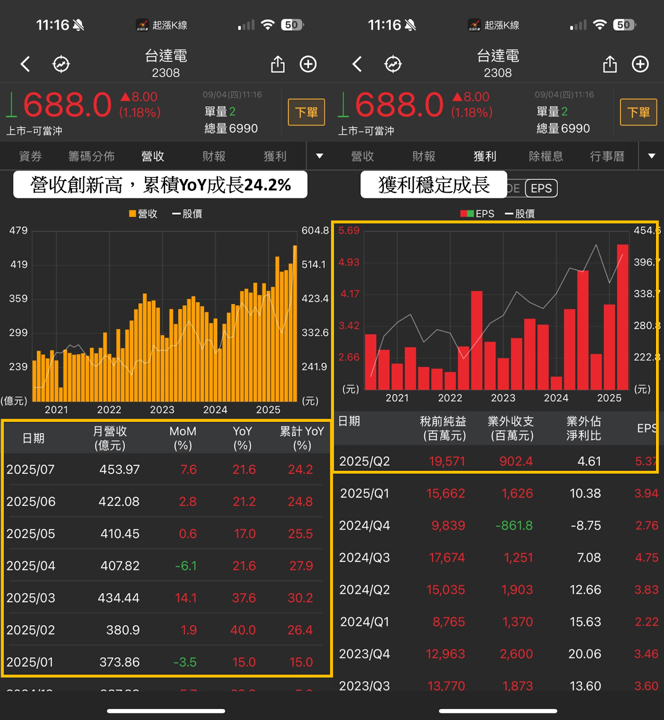Toggle 營收 legend in revenue chart
Viewport: 664px width, 720px height.
pos(143,214)
